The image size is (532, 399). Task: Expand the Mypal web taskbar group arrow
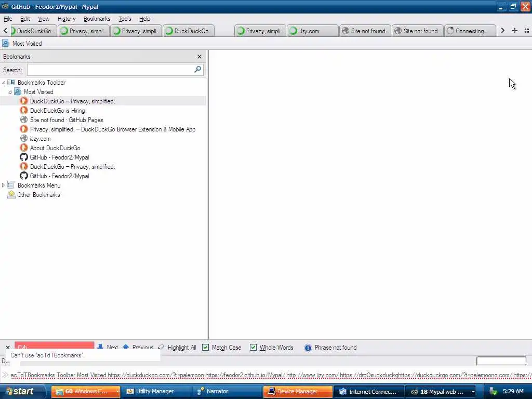click(x=473, y=392)
